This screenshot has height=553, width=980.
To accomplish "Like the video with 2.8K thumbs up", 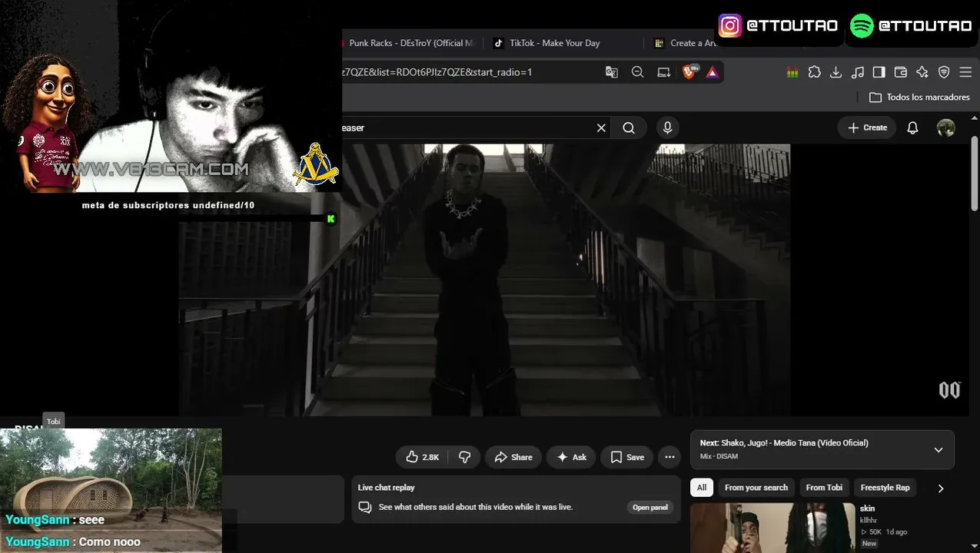I will (x=422, y=457).
